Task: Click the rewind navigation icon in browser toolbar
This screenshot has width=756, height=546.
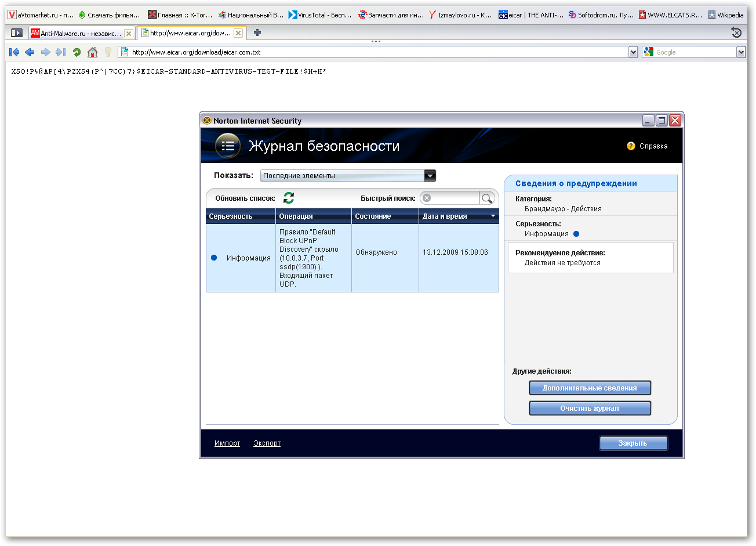Action: [14, 52]
